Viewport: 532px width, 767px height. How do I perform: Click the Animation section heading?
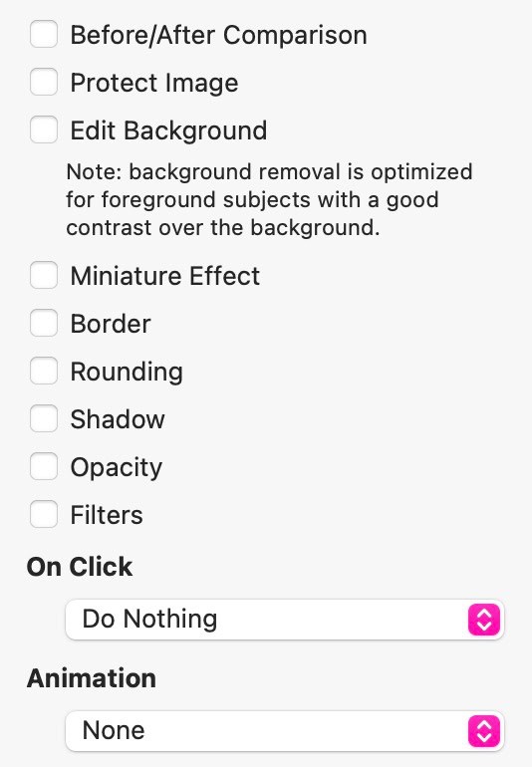[x=92, y=678]
